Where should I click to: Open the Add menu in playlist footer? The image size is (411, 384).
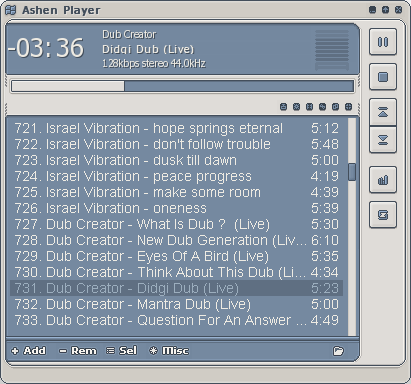(29, 351)
